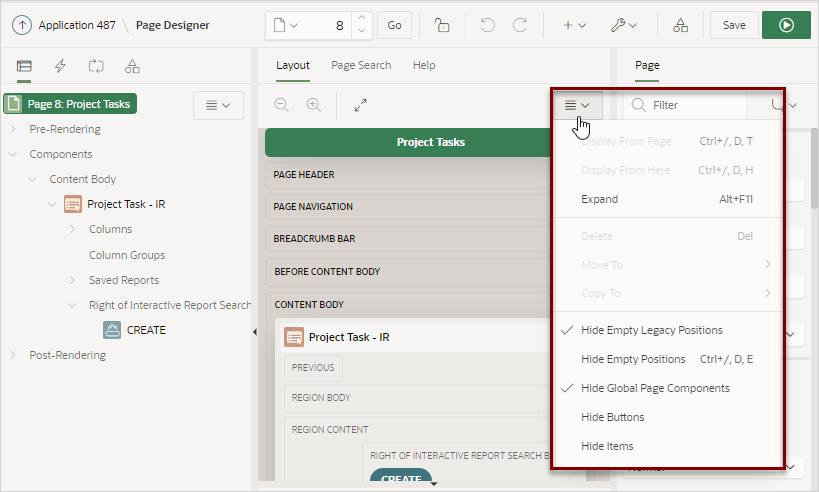Select the Rendering tab icon
This screenshot has height=492, width=819.
click(x=24, y=66)
